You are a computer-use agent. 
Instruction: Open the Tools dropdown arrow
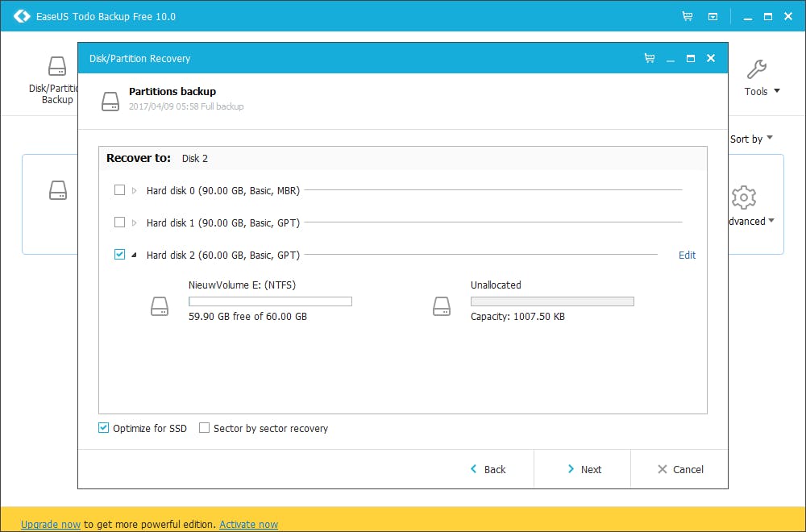click(777, 91)
